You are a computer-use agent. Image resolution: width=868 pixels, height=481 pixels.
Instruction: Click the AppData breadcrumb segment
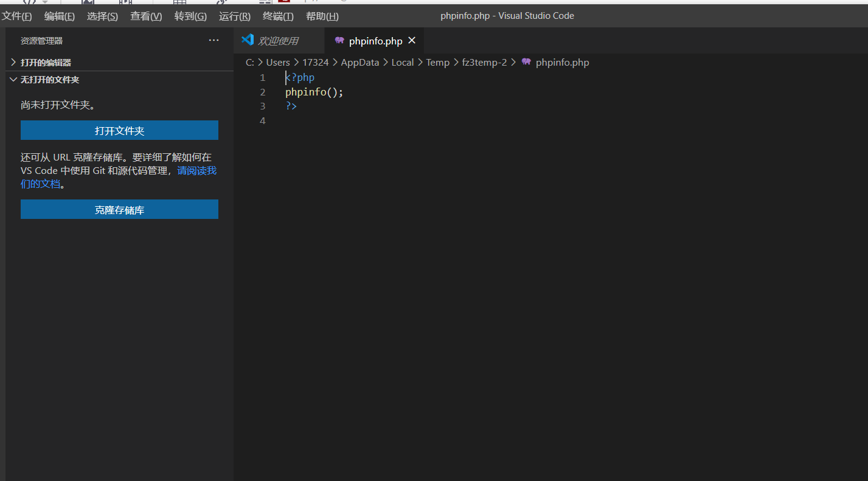coord(360,62)
